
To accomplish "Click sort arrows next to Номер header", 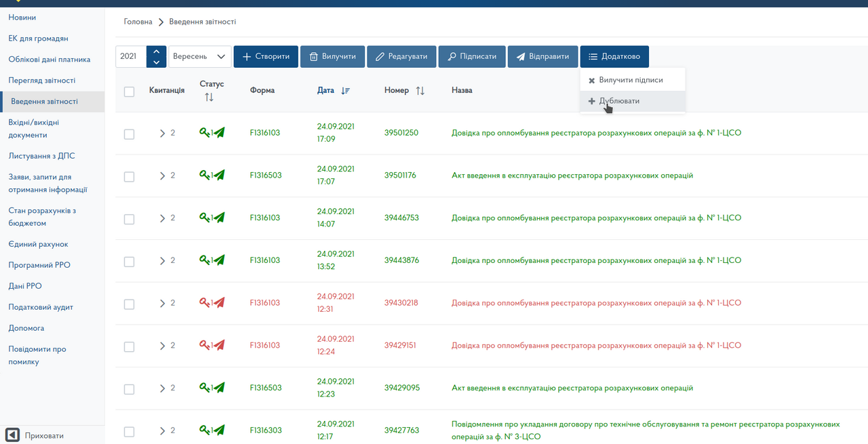I will 420,90.
